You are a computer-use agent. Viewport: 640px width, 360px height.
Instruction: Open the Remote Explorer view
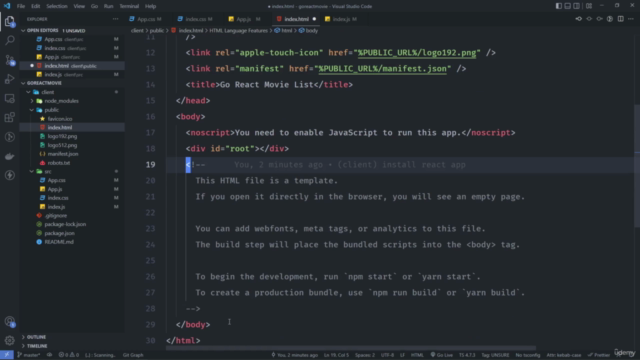[x=9, y=98]
